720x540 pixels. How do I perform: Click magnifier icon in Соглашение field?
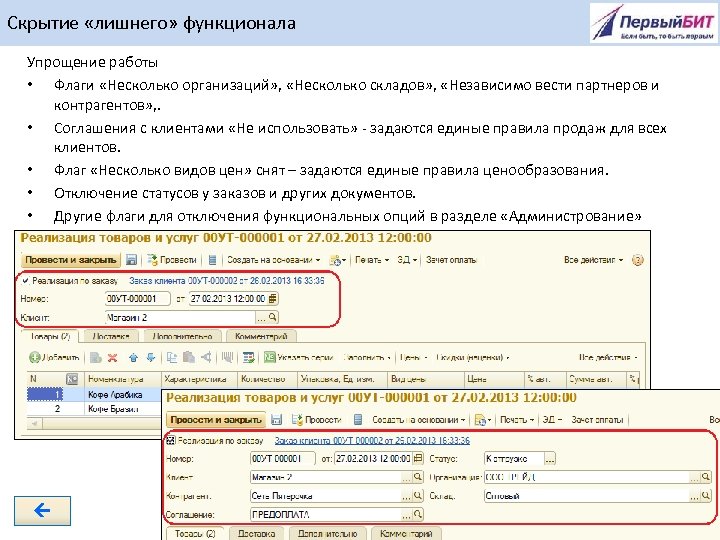[417, 514]
